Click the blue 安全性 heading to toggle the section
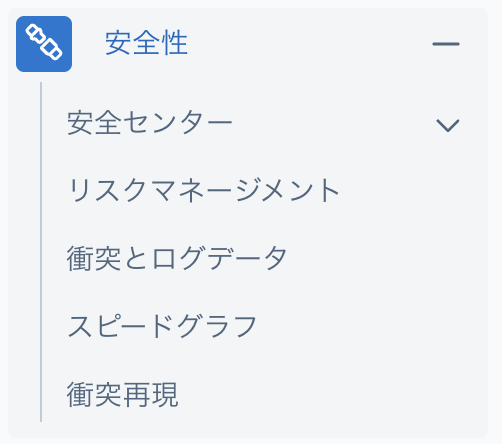This screenshot has height=444, width=502. click(x=146, y=43)
